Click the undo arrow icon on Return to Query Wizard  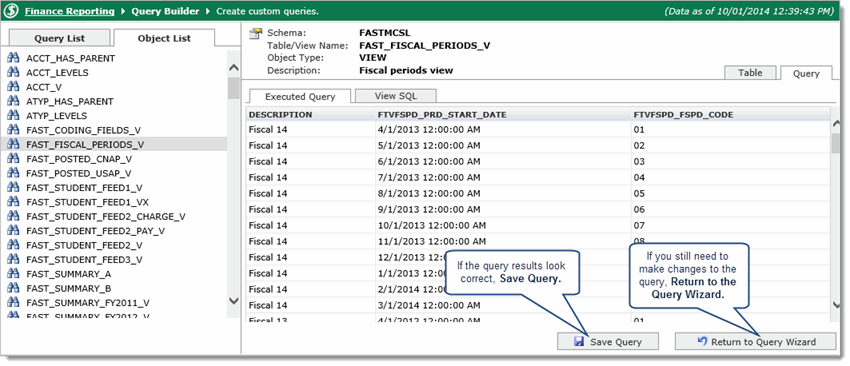coord(703,341)
